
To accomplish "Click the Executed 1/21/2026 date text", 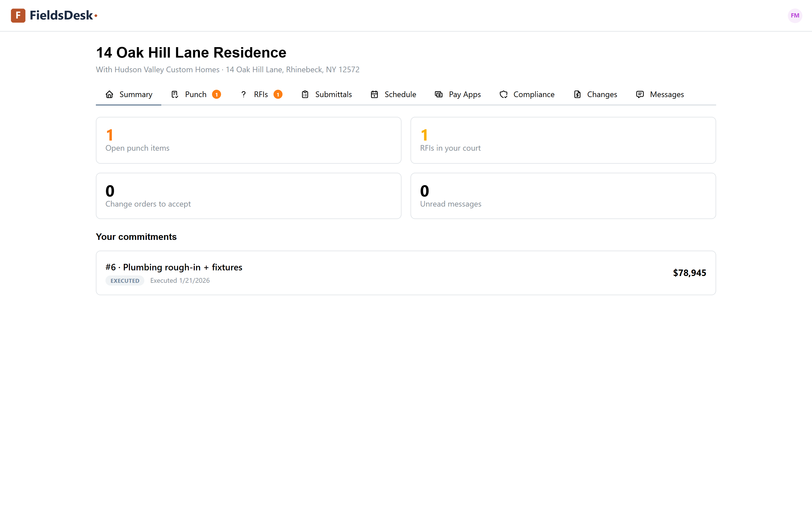I will (180, 281).
